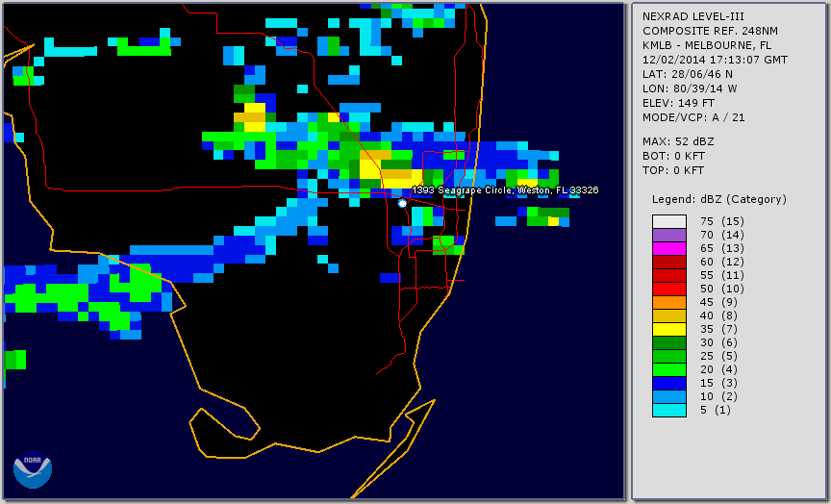Click the 'NEXRAD LEVEL-III' title text
This screenshot has height=504, width=831.
point(693,17)
